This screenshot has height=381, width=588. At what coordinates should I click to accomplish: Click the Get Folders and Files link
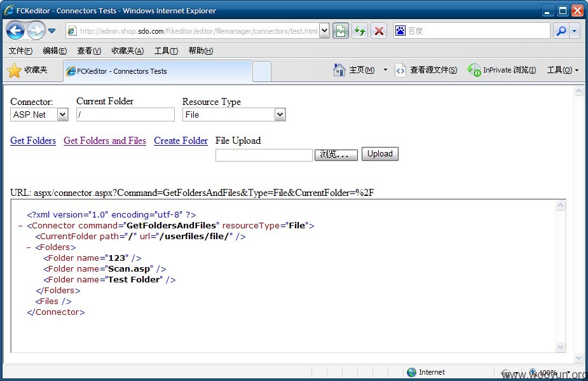click(105, 141)
